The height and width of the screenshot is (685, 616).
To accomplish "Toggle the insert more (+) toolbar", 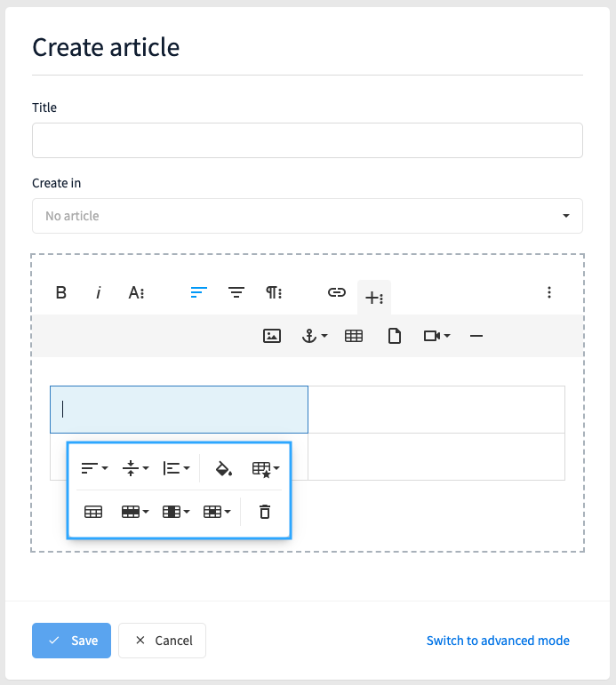I will point(374,298).
